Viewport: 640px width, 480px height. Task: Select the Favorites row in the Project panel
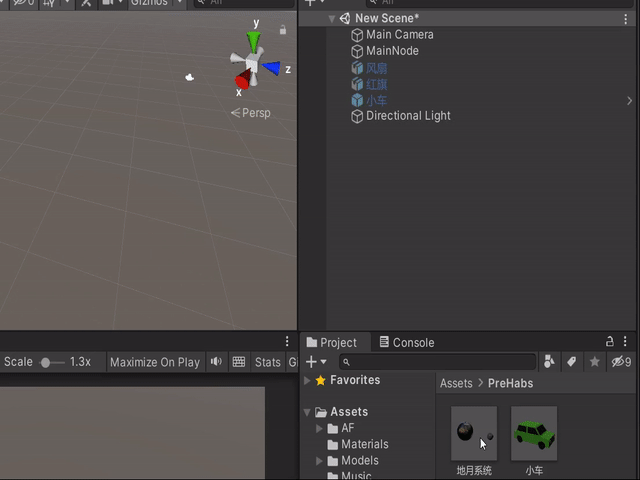[x=368, y=380]
